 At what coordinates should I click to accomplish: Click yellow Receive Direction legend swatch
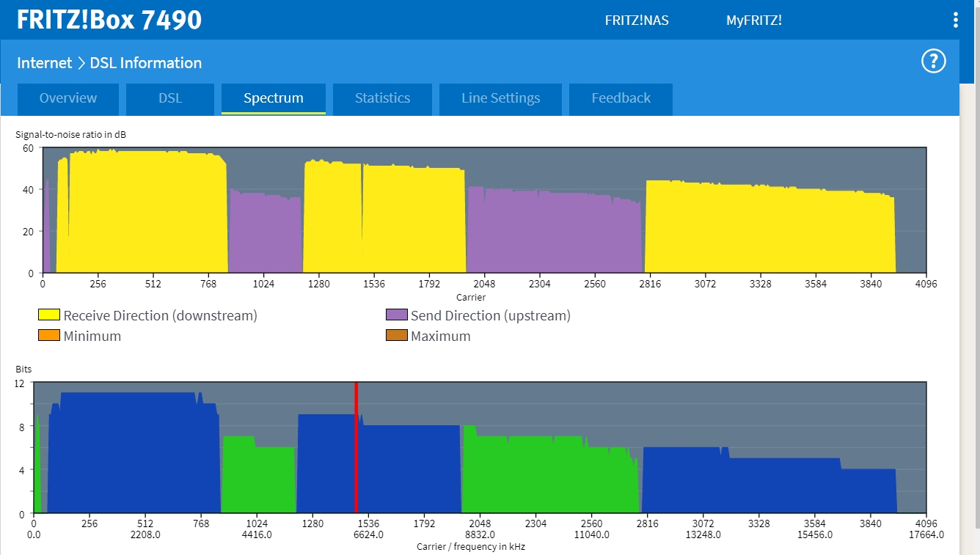(x=49, y=315)
